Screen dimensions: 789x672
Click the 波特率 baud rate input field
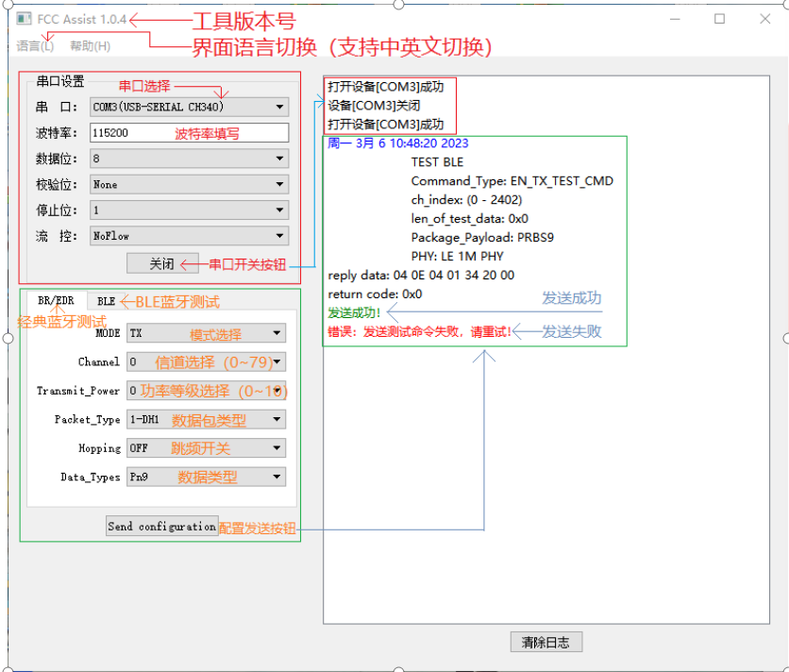click(x=189, y=133)
